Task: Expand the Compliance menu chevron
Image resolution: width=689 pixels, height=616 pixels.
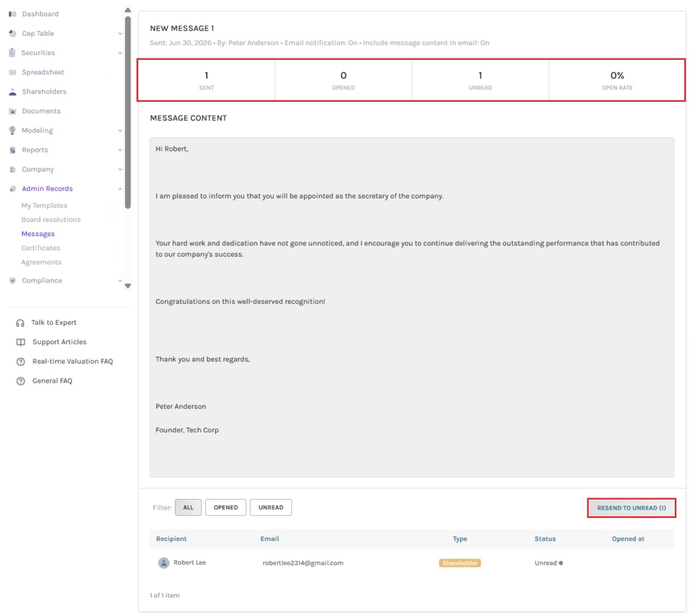Action: (x=120, y=280)
